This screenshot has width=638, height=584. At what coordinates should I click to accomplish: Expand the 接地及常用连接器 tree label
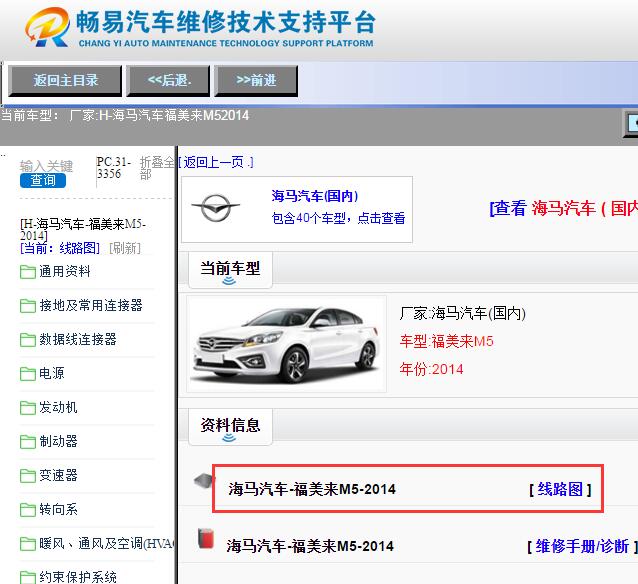[91, 305]
